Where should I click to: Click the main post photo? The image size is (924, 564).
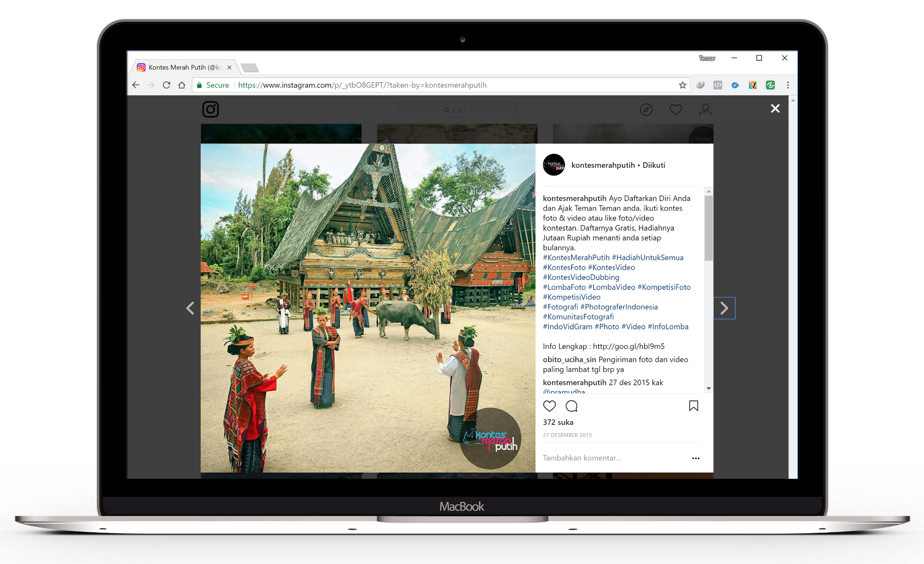[x=368, y=308]
